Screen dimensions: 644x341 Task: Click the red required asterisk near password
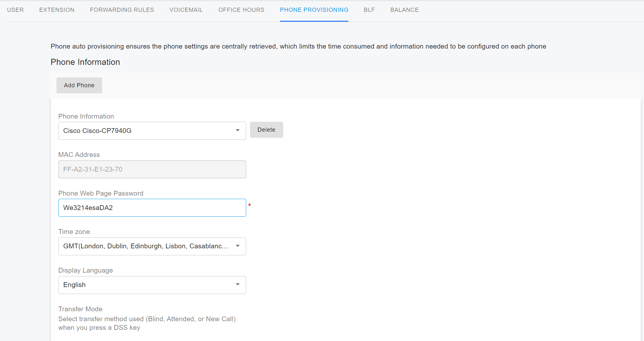[x=250, y=205]
